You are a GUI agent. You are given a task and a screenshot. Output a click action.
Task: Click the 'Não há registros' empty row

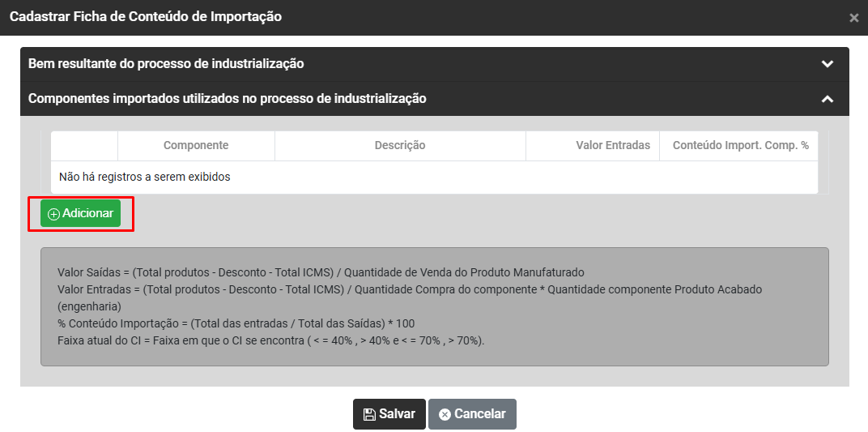(x=145, y=177)
